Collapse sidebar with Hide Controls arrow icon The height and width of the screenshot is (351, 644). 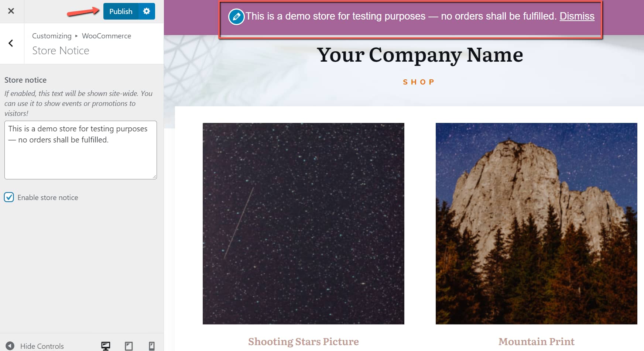point(10,346)
